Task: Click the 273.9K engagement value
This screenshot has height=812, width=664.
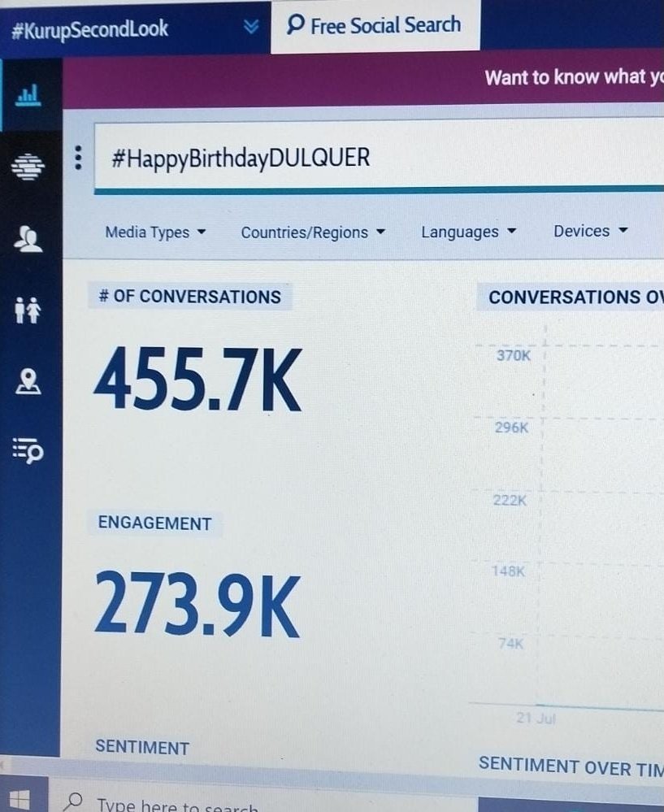Action: [197, 604]
